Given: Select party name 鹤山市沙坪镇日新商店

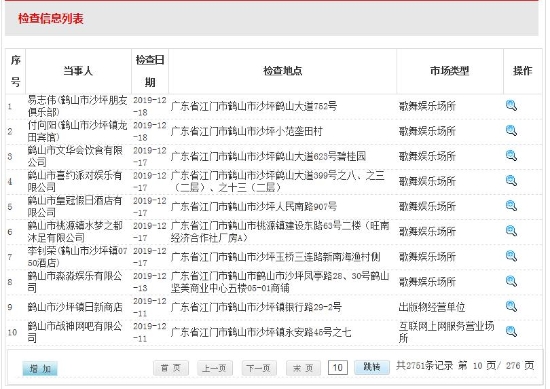Looking at the screenshot, I should coord(75,307).
